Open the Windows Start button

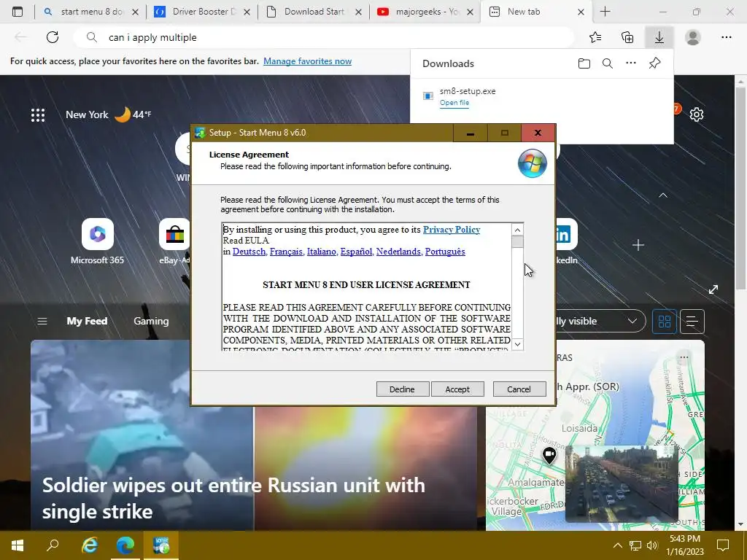coord(18,545)
